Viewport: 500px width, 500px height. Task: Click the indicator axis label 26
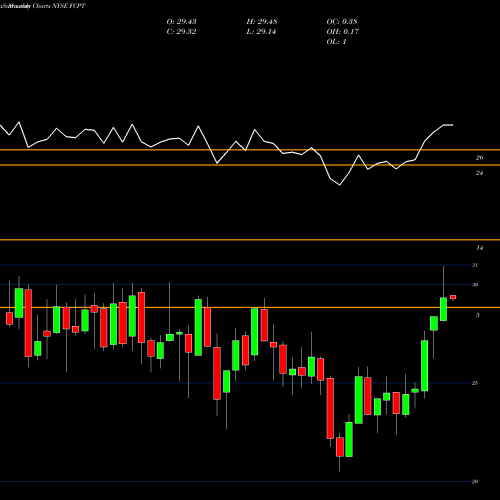click(479, 158)
